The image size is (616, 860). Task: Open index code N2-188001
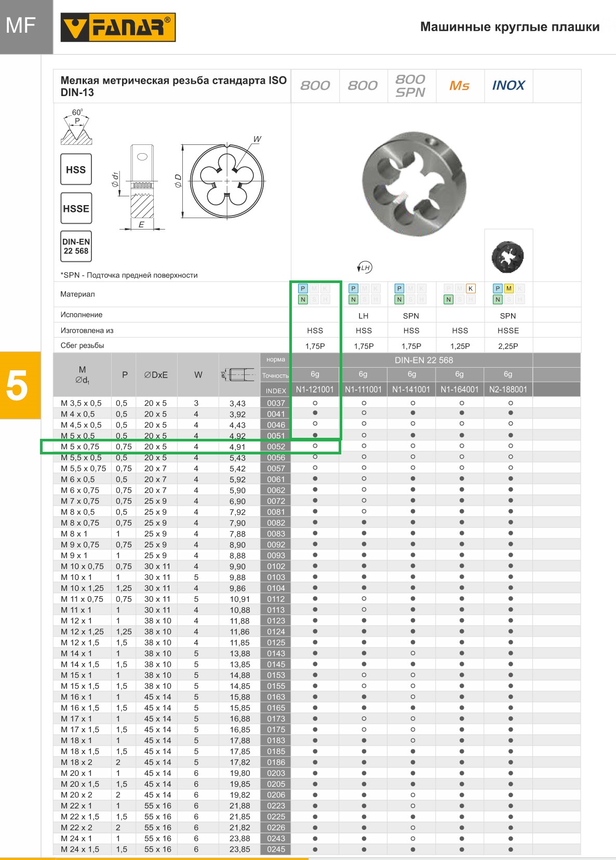point(508,389)
